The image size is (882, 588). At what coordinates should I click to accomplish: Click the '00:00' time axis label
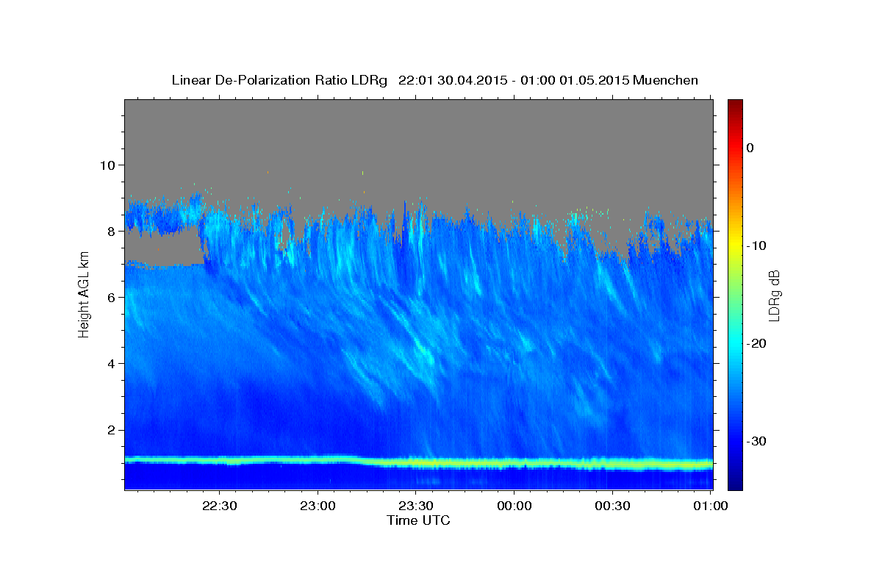[x=514, y=506]
